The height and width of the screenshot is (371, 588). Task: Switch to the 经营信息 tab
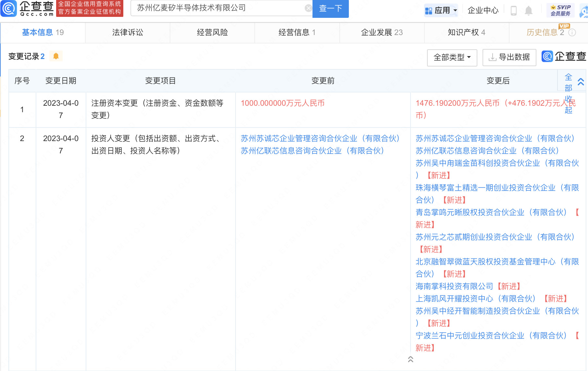(x=297, y=32)
